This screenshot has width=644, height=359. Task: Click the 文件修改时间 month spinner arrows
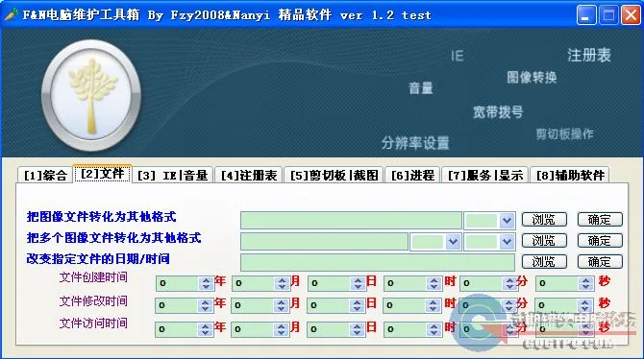(281, 305)
